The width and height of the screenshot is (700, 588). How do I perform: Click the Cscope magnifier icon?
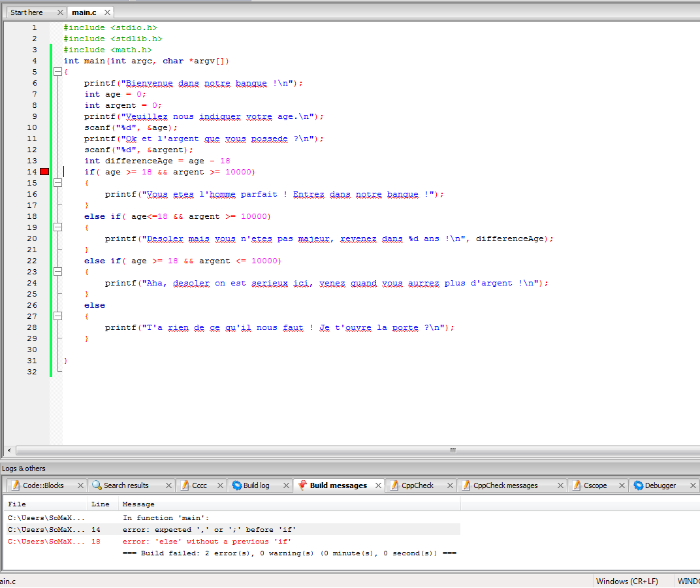click(x=575, y=485)
